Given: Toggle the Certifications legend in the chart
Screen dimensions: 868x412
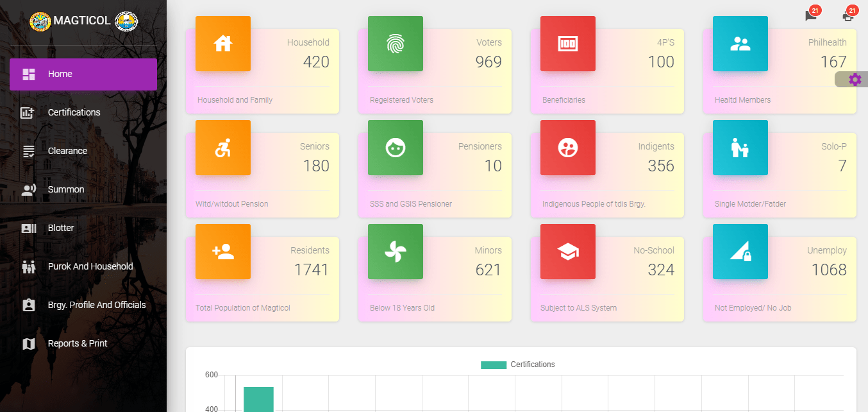Looking at the screenshot, I should [x=518, y=365].
